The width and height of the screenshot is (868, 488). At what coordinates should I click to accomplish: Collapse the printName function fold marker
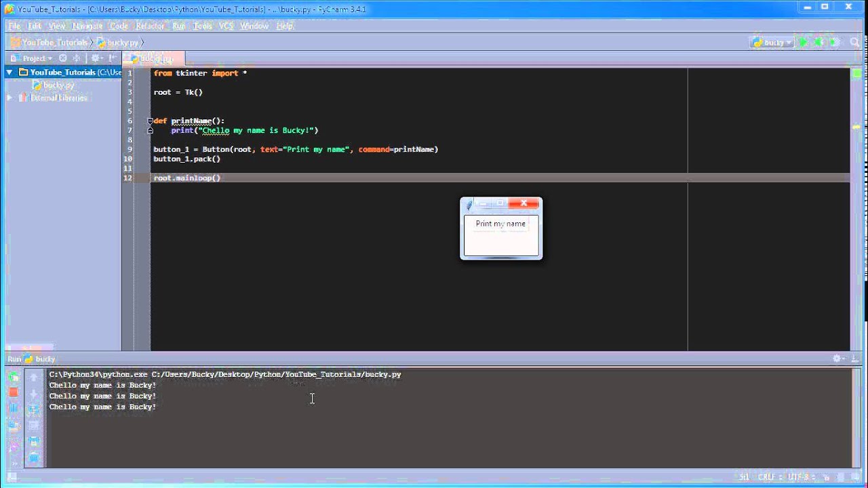click(x=150, y=121)
